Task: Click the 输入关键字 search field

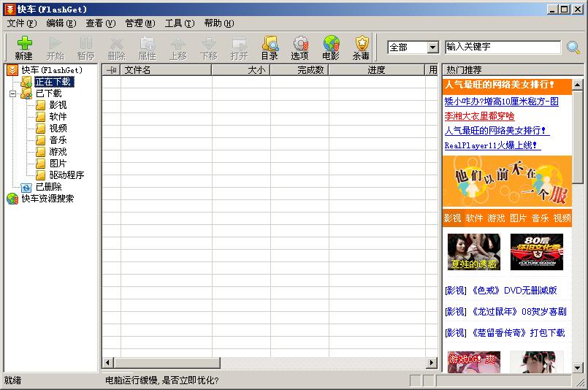Action: click(503, 47)
